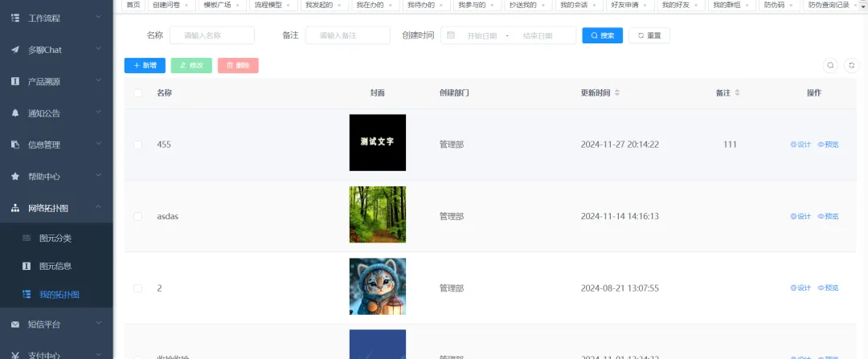This screenshot has height=359, width=868.
Task: Click 设计 link for row 455
Action: coord(800,145)
